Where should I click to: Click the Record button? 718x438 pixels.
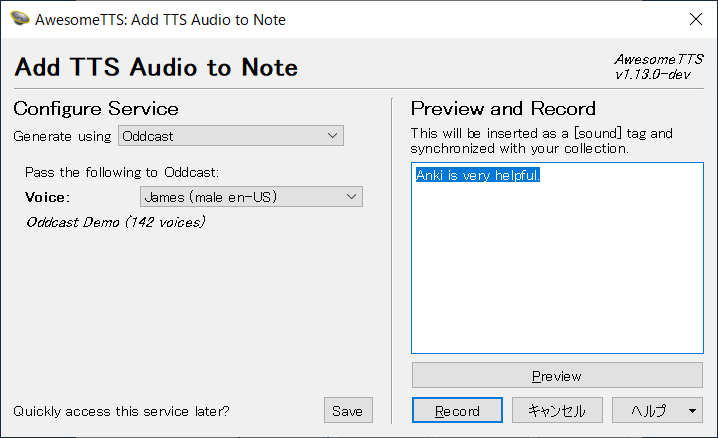point(457,411)
